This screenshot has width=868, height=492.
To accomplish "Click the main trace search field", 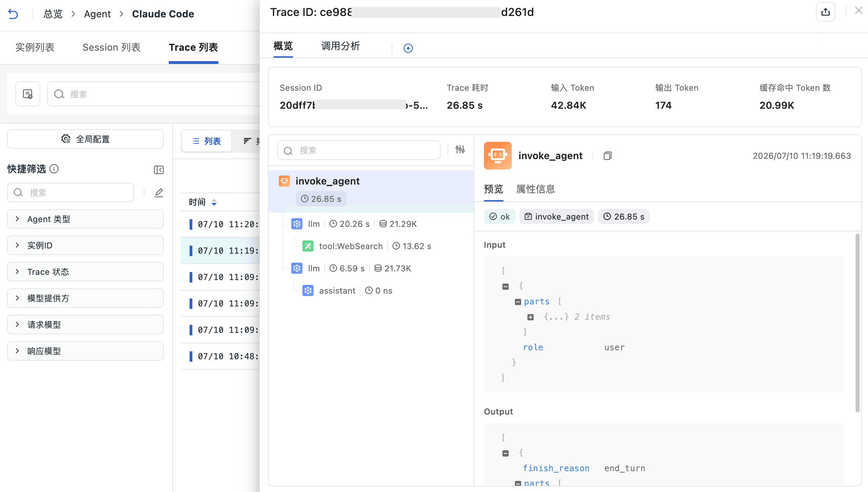I will tap(154, 94).
